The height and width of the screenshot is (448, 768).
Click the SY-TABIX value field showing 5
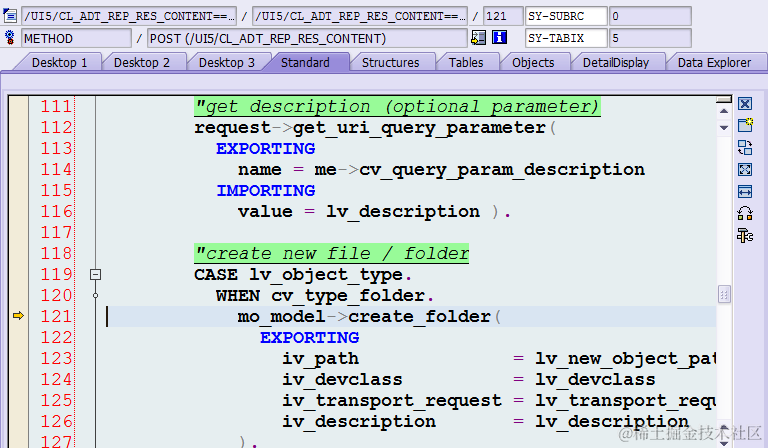[x=650, y=38]
